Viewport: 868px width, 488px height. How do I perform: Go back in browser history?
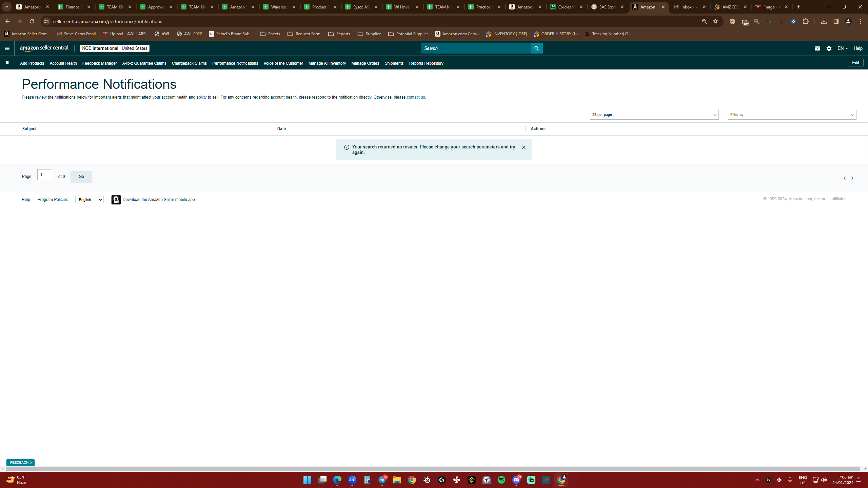pyautogui.click(x=7, y=21)
